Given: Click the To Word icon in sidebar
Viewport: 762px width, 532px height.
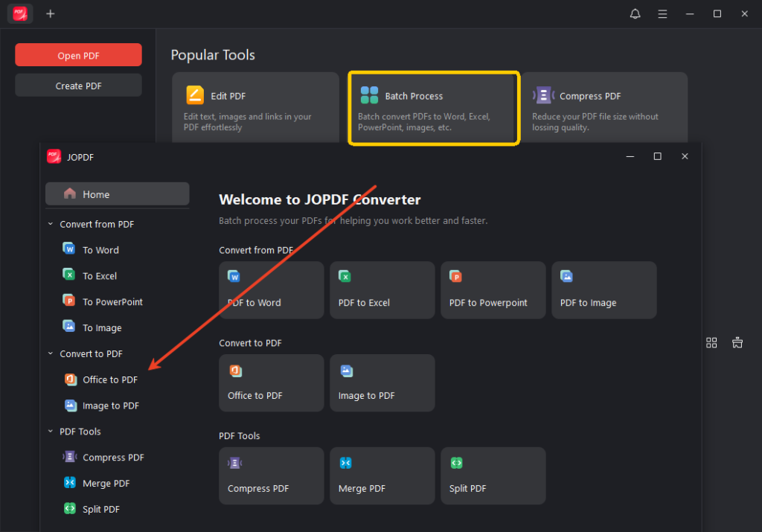Looking at the screenshot, I should 69,249.
